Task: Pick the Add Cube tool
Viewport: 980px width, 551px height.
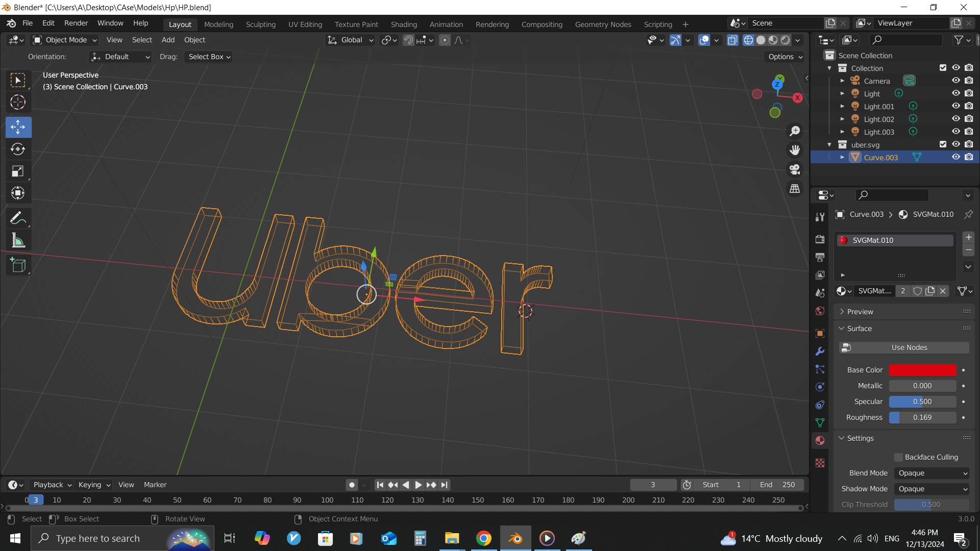Action: coord(18,265)
